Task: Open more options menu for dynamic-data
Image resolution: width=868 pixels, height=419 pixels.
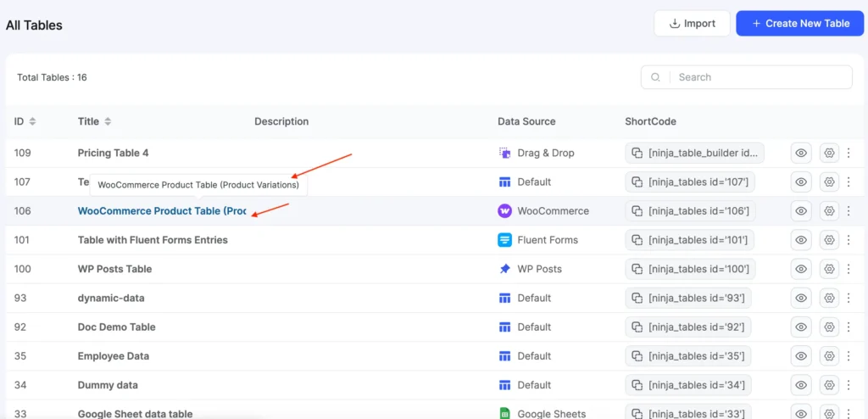Action: coord(848,298)
